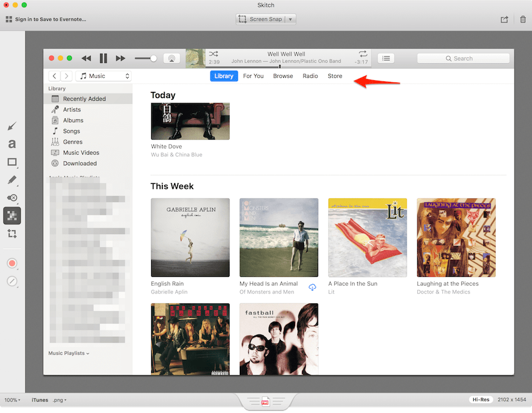The width and height of the screenshot is (532, 413).
Task: Expand the Music Playlists section
Action: point(68,353)
